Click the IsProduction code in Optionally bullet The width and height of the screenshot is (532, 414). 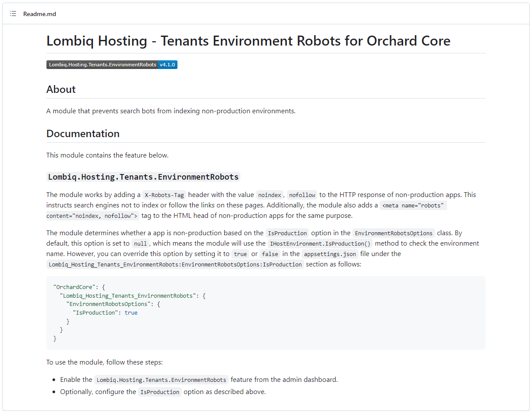(x=160, y=392)
